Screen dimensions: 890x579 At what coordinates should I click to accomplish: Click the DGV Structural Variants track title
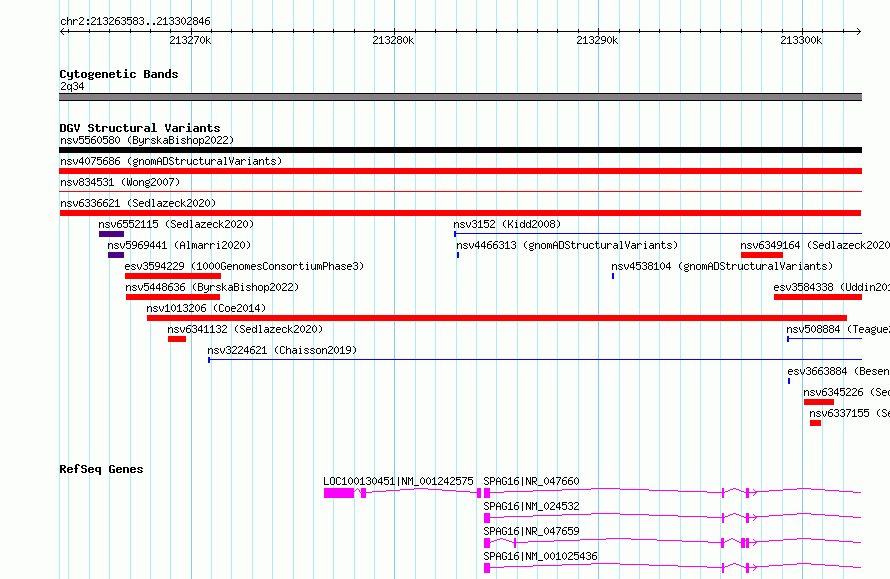[140, 128]
